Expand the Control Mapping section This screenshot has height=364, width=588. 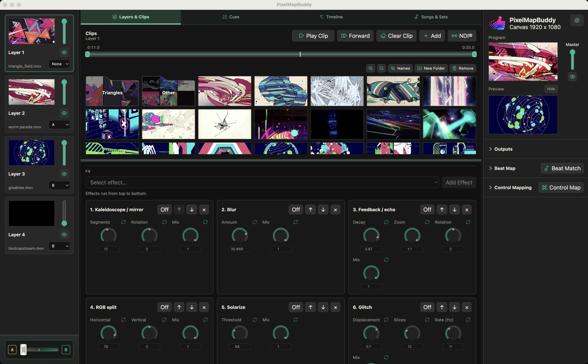(510, 187)
